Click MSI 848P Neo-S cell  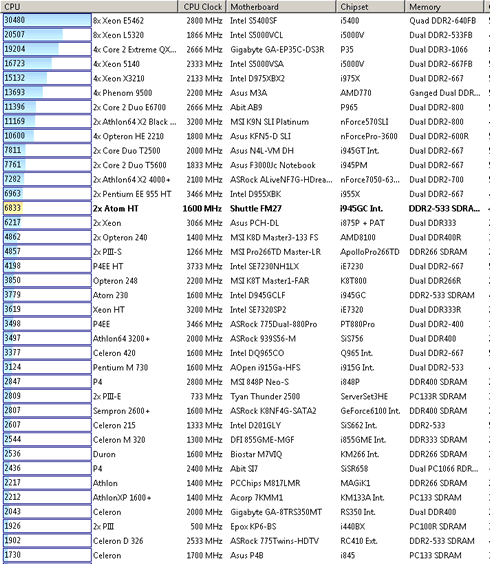pos(259,382)
